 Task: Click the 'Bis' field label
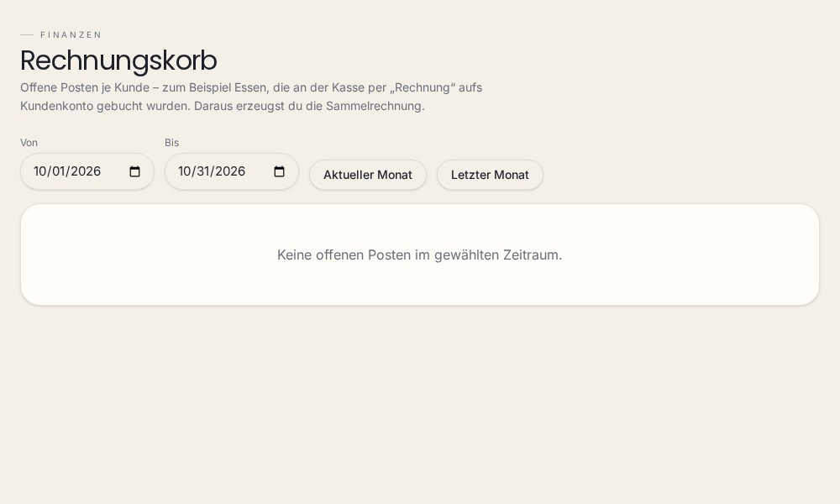[172, 143]
